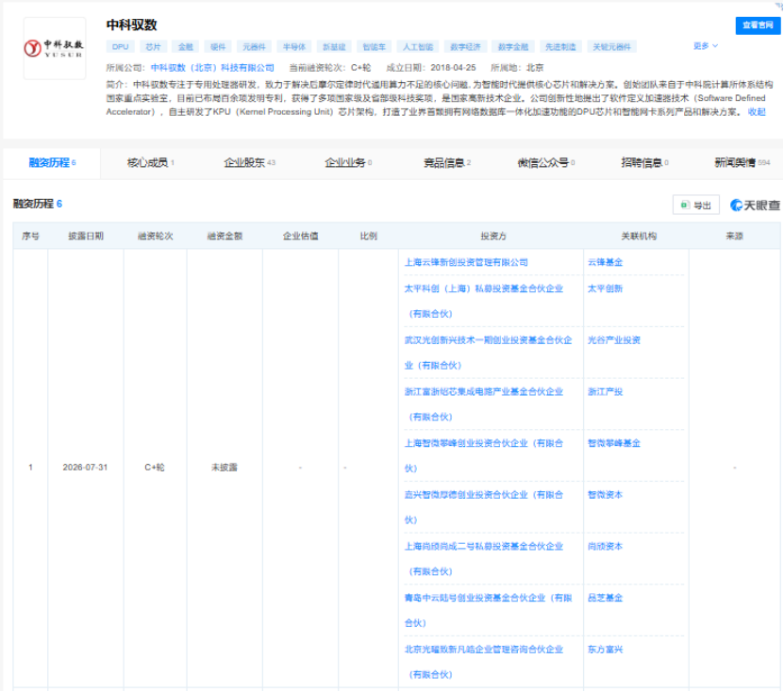Expand the 更多 tags dropdown
784x692 pixels.
705,46
